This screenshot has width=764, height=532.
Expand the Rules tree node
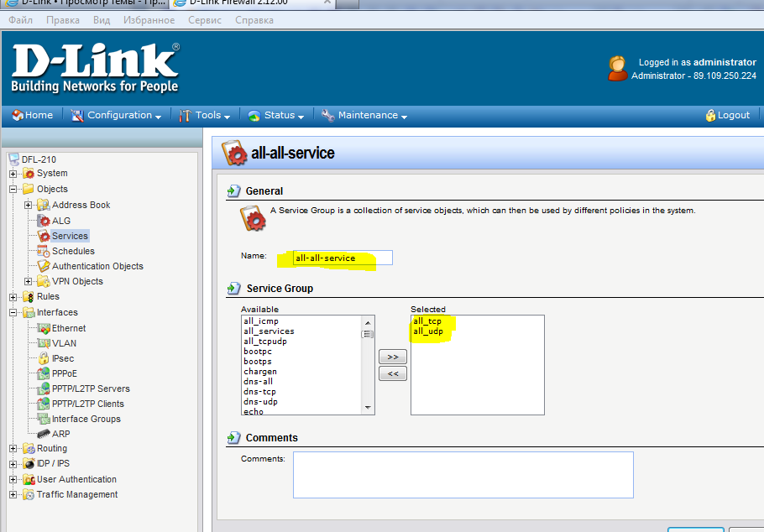[x=13, y=297]
